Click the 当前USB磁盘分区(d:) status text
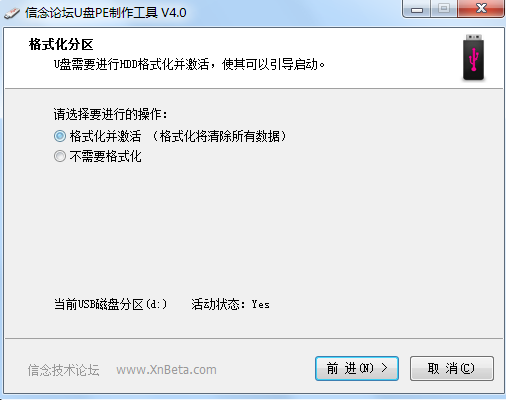 tap(110, 304)
